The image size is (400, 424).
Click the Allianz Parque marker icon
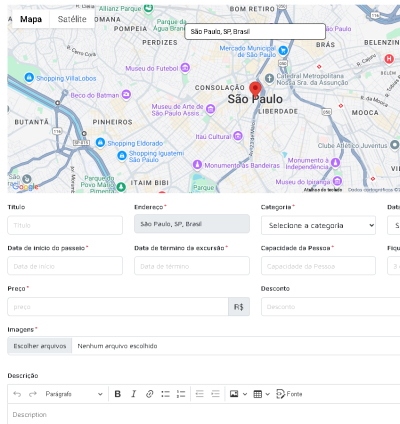point(149,7)
